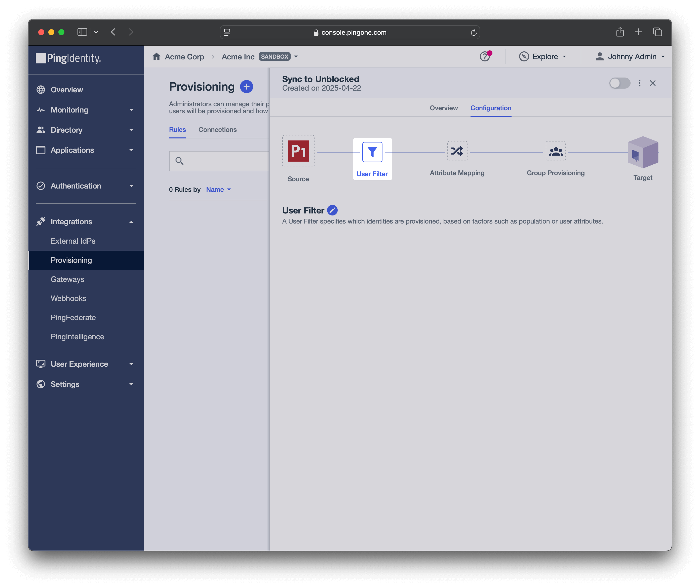Switch to the Connections tab
The width and height of the screenshot is (700, 588).
point(217,130)
